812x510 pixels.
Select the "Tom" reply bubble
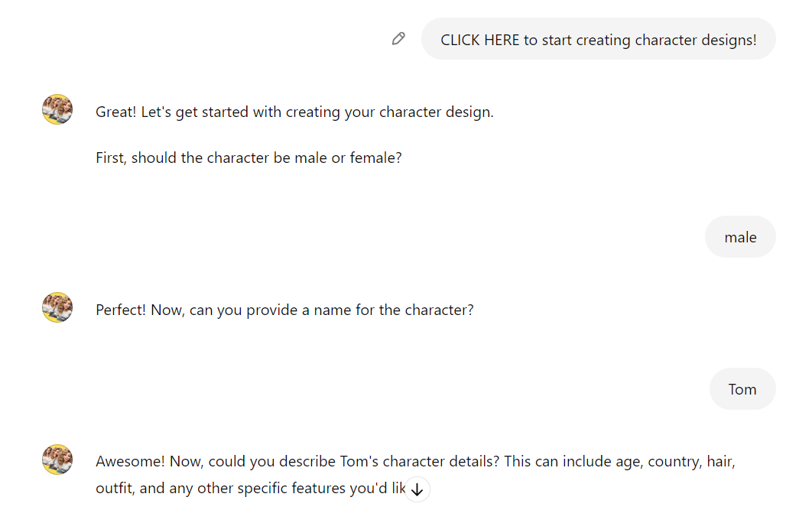pyautogui.click(x=742, y=389)
